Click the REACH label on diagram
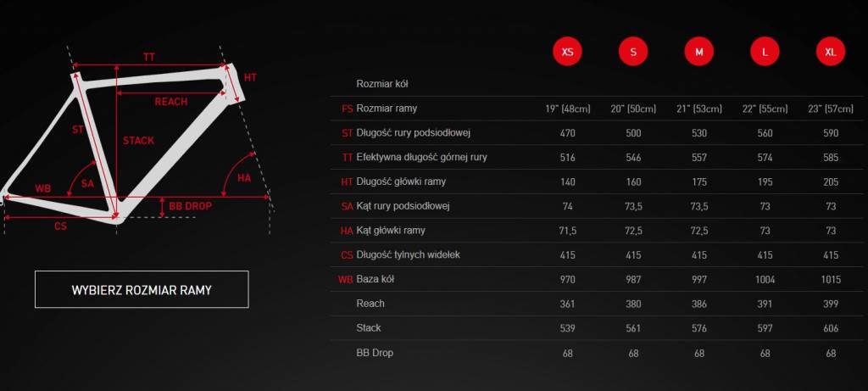The width and height of the screenshot is (868, 391). click(171, 102)
